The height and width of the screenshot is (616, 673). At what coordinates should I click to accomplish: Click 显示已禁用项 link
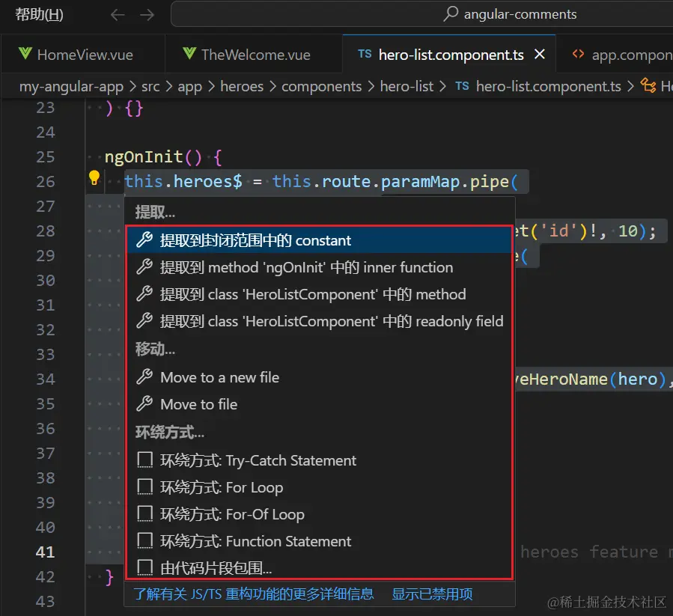pos(432,594)
